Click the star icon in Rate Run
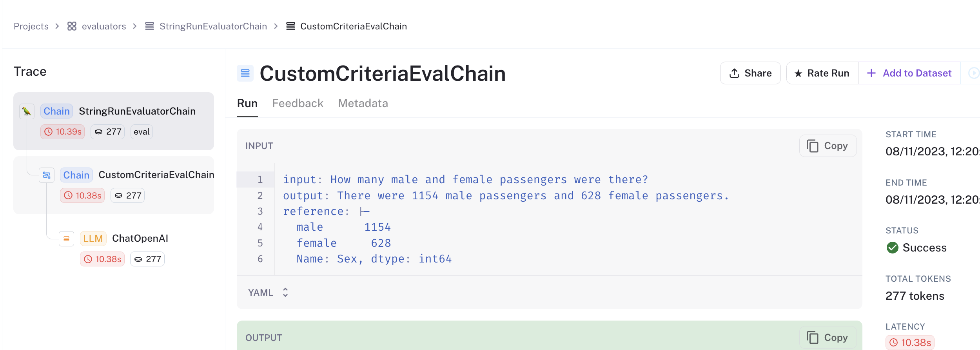This screenshot has height=350, width=980. click(798, 73)
